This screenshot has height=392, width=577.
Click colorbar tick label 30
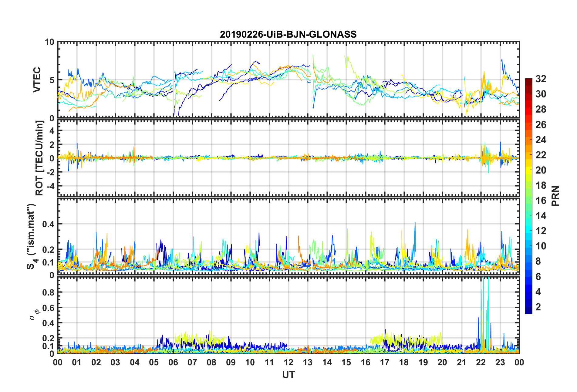[541, 94]
